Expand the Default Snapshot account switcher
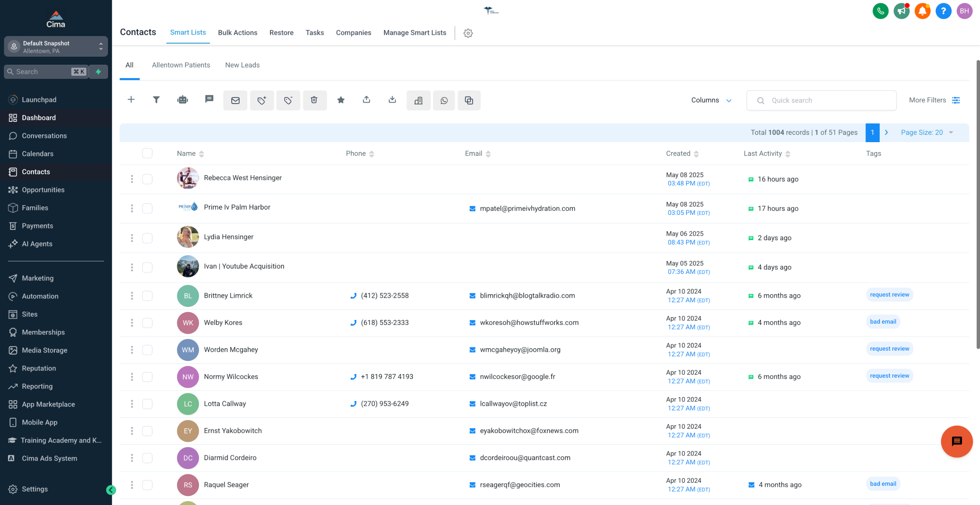This screenshot has width=980, height=505. click(56, 46)
